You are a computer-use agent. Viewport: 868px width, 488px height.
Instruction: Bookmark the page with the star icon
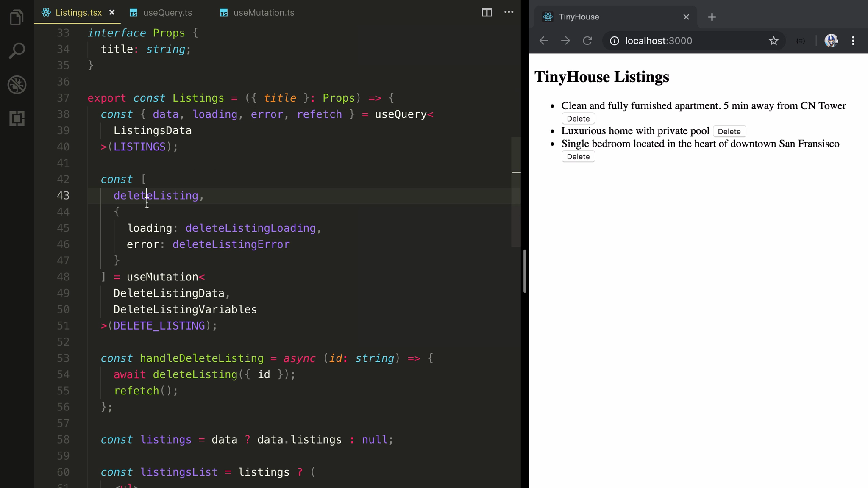point(773,41)
